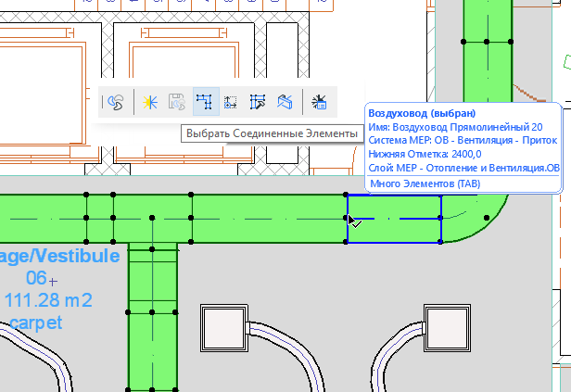Click 'Много Элементов (TAB)' in info tag
The image size is (571, 392).
(425, 183)
